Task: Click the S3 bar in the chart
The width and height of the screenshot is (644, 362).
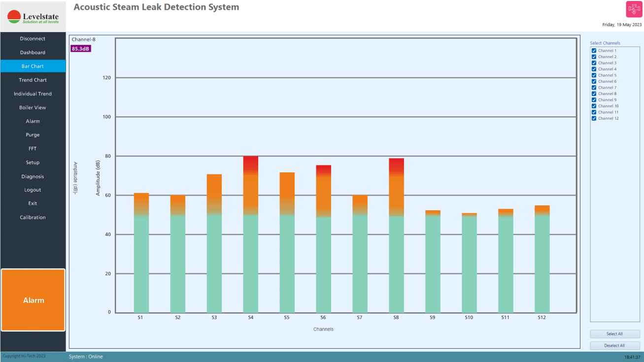Action: [214, 243]
